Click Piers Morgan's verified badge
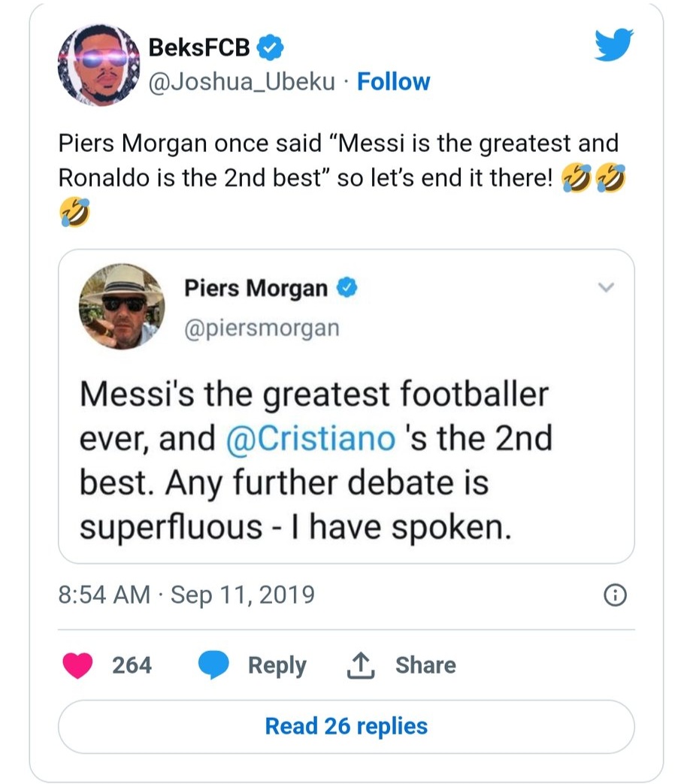Image resolution: width=693 pixels, height=784 pixels. point(346,288)
